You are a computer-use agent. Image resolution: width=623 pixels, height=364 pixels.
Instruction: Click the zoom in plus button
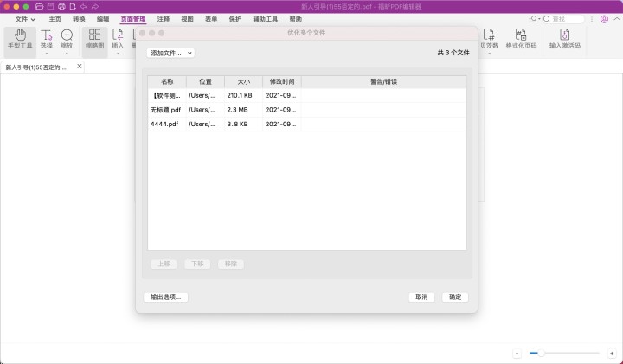612,354
